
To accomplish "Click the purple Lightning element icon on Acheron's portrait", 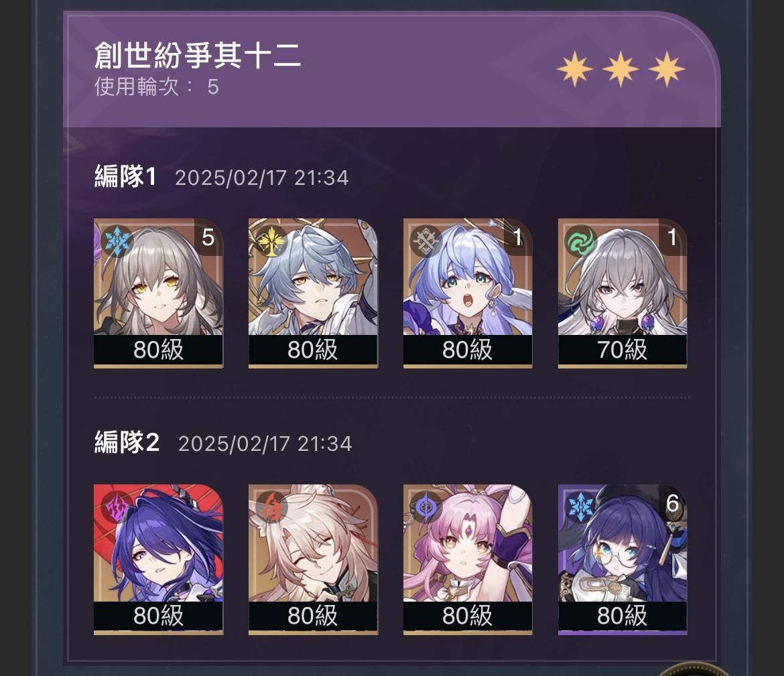I will pyautogui.click(x=117, y=507).
